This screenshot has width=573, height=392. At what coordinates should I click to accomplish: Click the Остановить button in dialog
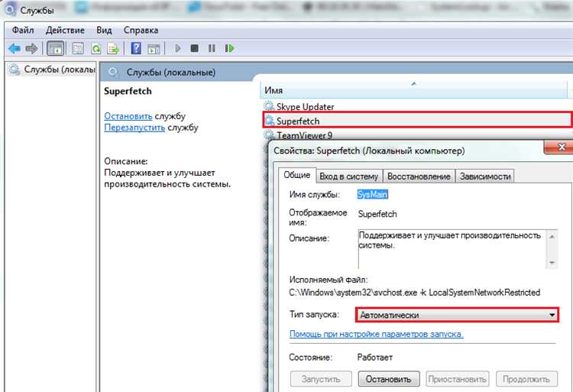388,379
